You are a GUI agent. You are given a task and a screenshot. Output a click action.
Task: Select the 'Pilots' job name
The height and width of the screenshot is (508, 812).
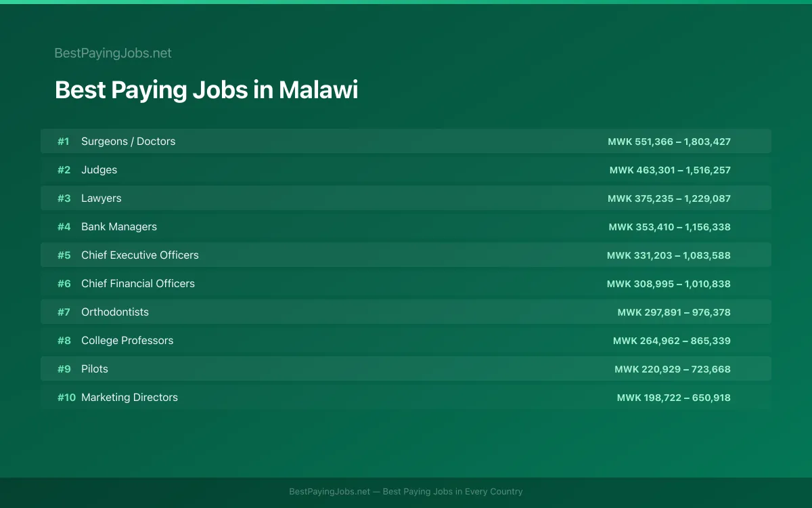pos(95,369)
